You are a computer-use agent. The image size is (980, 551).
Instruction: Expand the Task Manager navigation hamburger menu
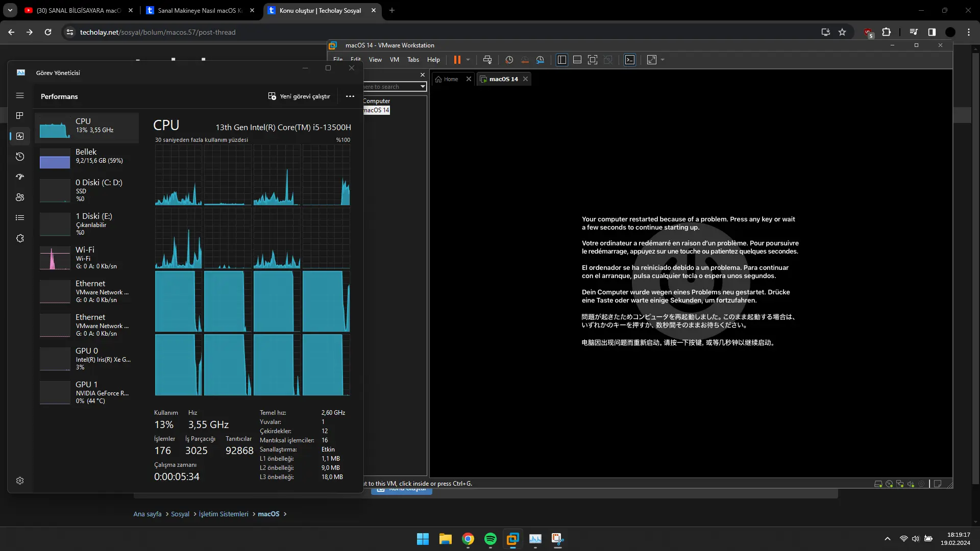pyautogui.click(x=20, y=95)
